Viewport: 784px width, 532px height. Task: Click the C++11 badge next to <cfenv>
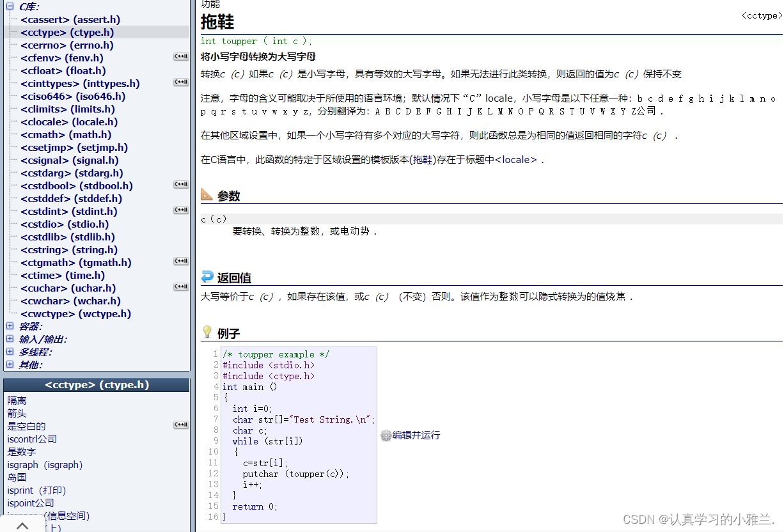[x=181, y=57]
